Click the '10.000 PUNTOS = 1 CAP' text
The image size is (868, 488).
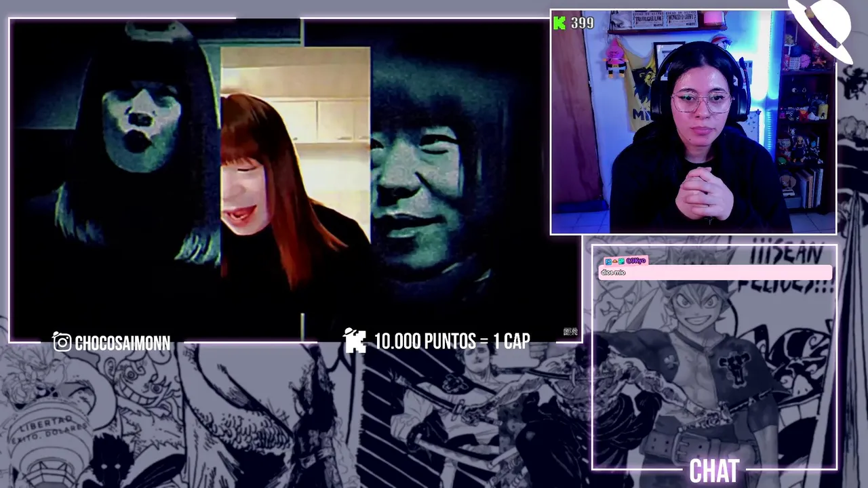(452, 342)
